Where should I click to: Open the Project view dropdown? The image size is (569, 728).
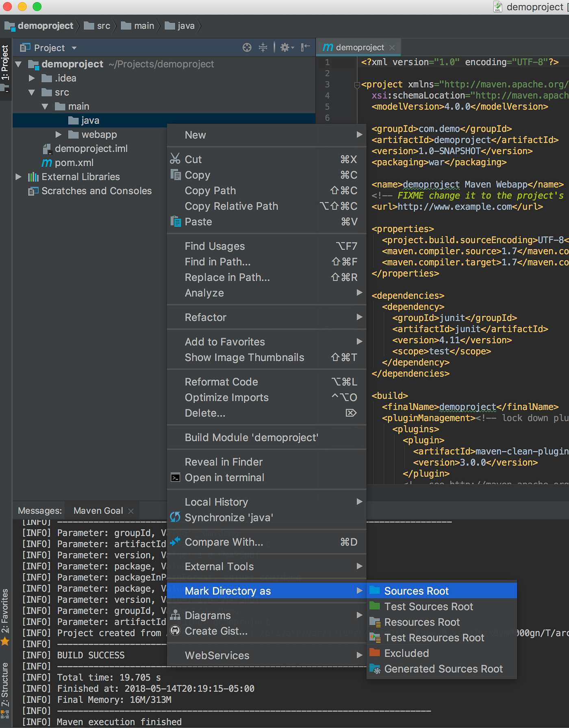pos(74,48)
